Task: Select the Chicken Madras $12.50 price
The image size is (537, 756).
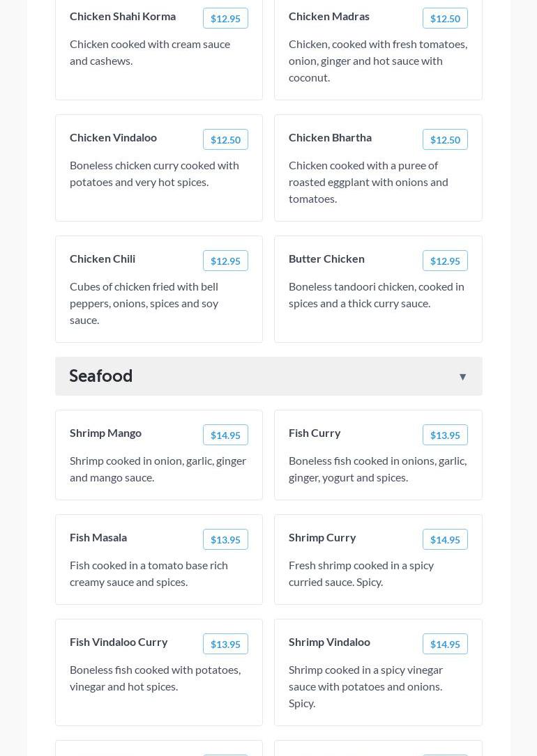Action: pos(445,19)
